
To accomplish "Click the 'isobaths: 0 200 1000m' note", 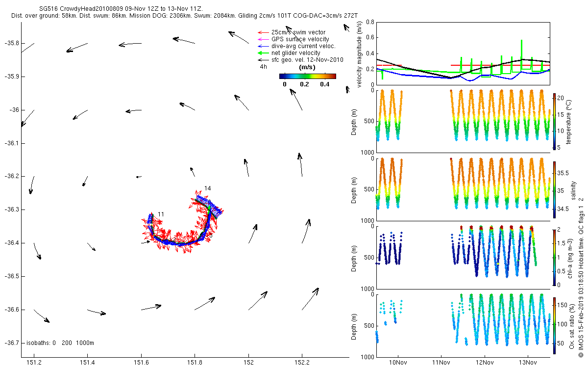I will (x=60, y=343).
